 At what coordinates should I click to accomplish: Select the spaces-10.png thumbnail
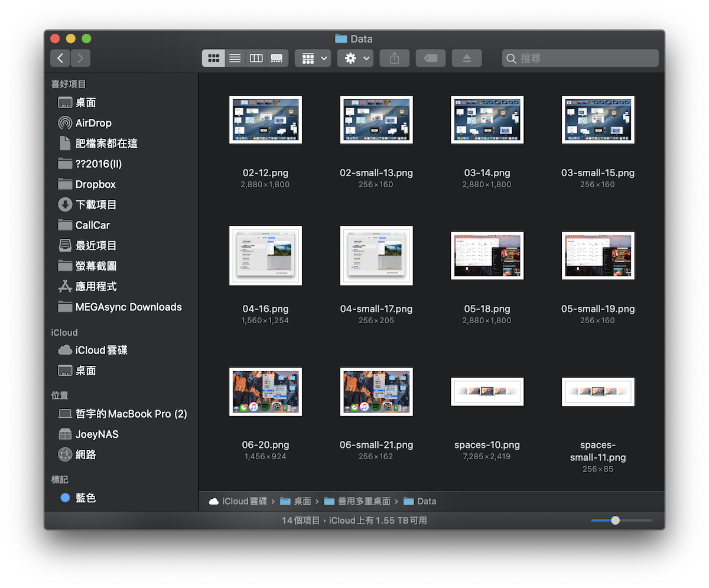tap(487, 391)
